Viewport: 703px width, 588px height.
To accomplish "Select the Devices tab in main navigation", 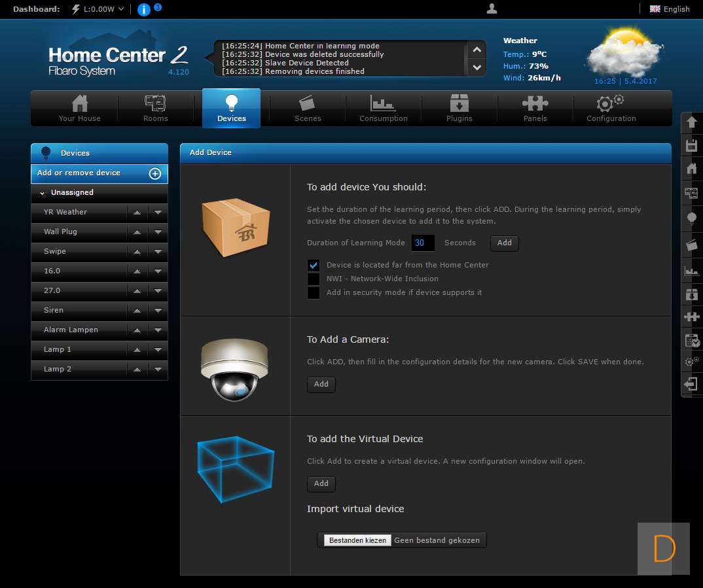I will [231, 109].
